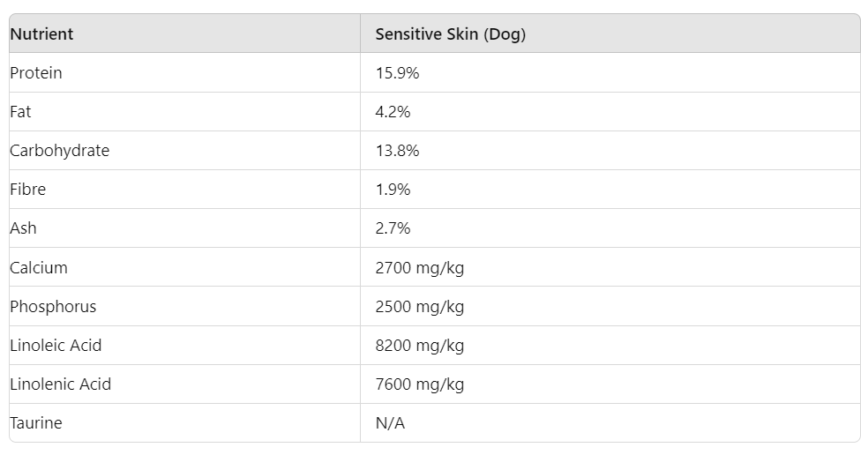Click the 13.8% carbohydrate value

397,151
